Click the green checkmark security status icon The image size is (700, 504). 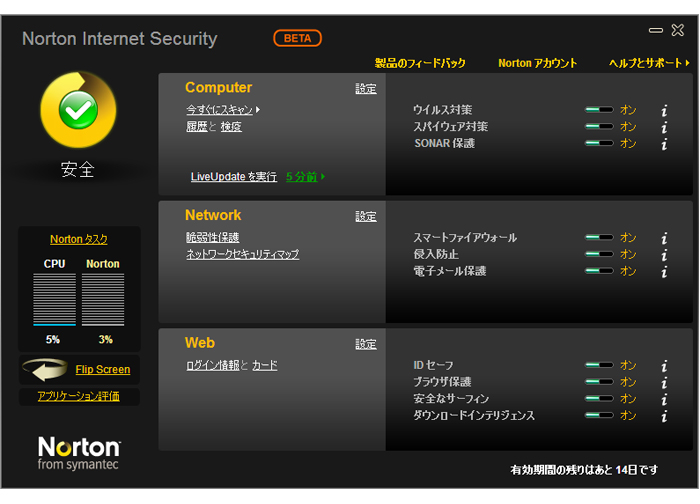(x=79, y=110)
